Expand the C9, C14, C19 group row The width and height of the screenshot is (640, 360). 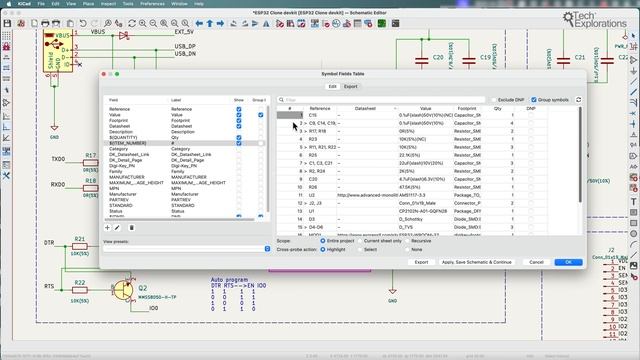point(305,123)
